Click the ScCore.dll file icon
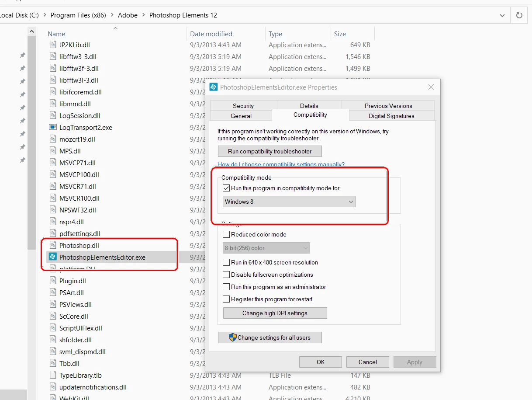Viewport: 532px width, 400px height. click(53, 316)
